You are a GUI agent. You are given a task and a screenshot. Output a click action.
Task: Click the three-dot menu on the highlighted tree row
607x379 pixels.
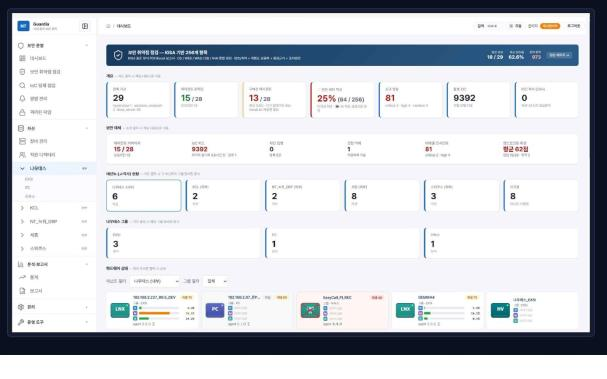point(84,168)
